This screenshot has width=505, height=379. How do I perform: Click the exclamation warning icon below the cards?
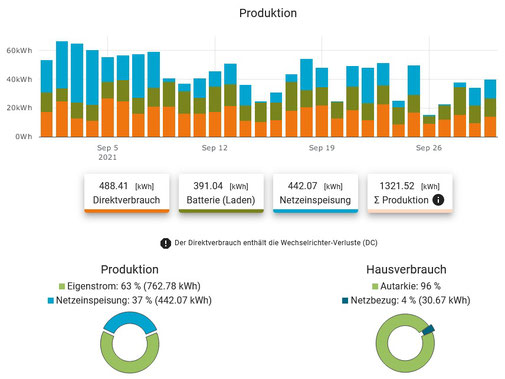(165, 243)
